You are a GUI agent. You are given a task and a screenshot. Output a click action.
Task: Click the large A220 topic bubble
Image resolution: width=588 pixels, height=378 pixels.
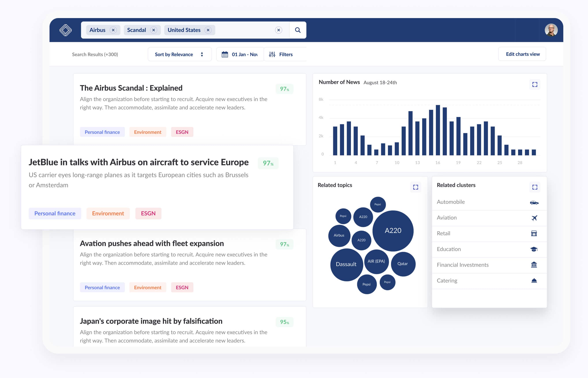pyautogui.click(x=393, y=231)
